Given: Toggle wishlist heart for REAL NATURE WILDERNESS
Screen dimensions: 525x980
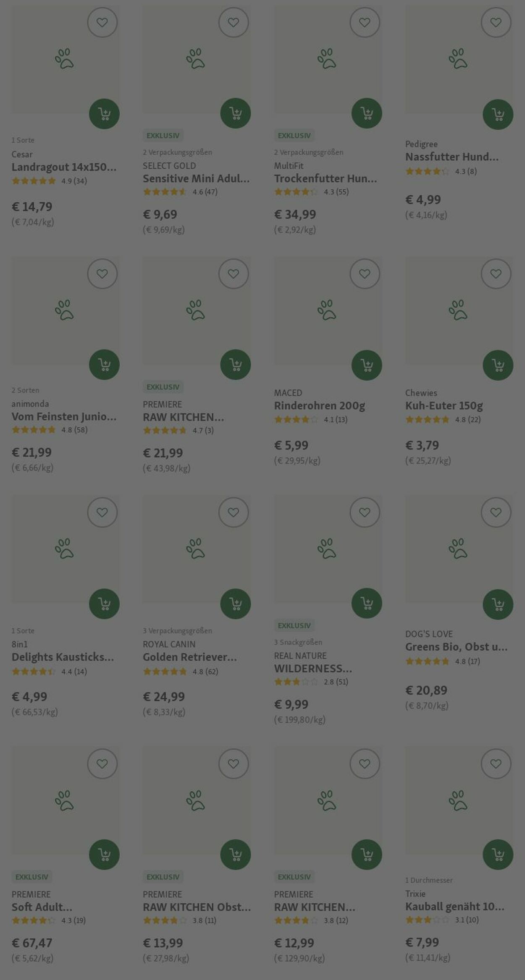Looking at the screenshot, I should coord(365,512).
